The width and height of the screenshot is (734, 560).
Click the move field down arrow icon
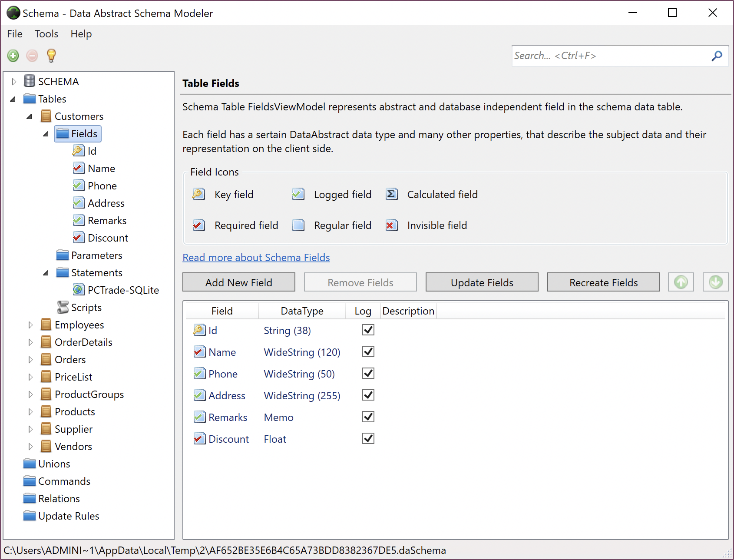715,282
